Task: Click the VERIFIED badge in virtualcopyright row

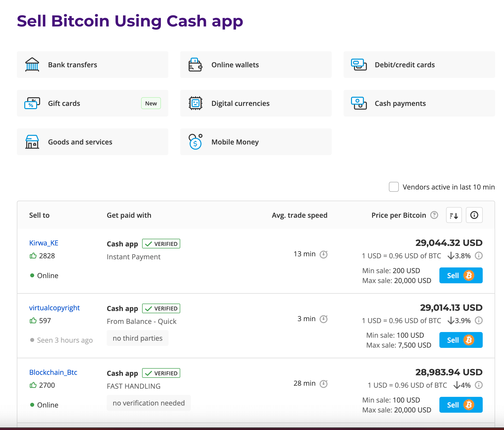Action: pos(161,309)
